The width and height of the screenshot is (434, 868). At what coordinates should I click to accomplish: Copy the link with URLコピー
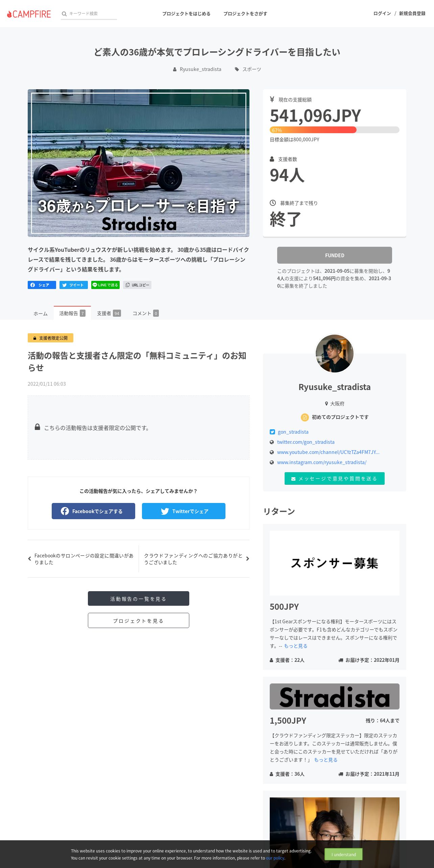137,285
